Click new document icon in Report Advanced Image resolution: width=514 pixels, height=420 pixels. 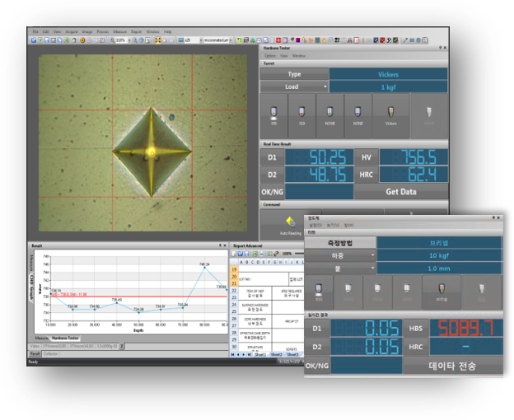[234, 254]
